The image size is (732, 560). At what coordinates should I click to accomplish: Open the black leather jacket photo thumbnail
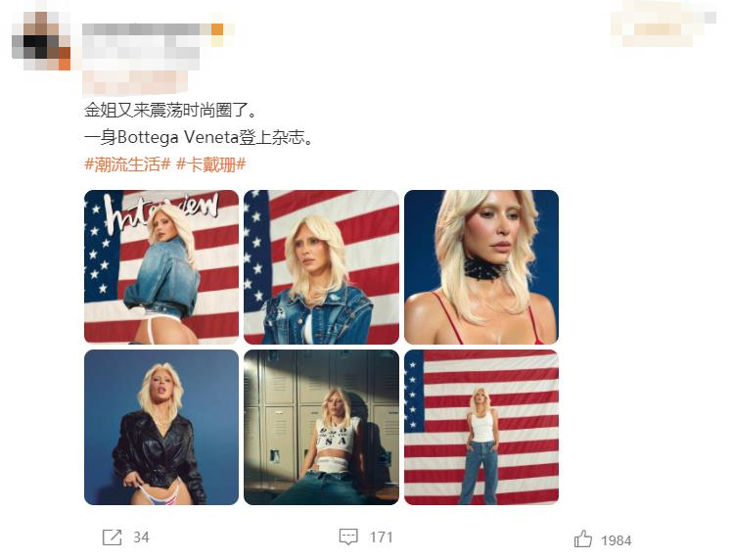click(x=161, y=427)
